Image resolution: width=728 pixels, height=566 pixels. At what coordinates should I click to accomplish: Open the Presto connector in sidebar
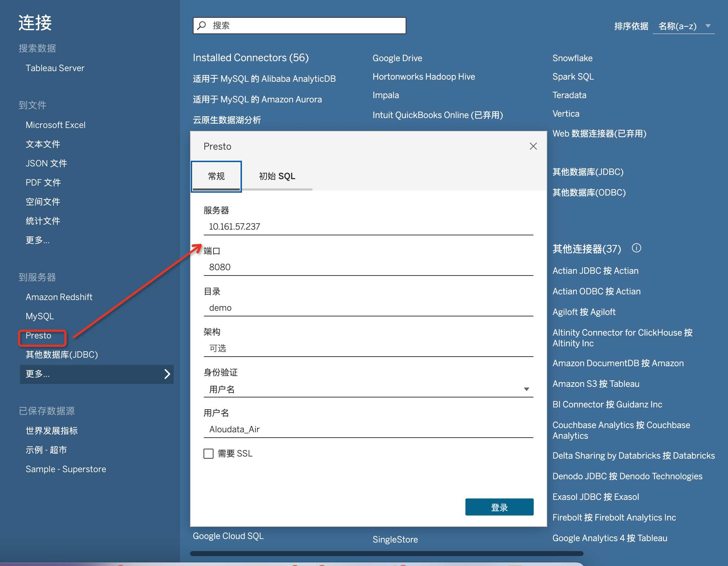38,336
